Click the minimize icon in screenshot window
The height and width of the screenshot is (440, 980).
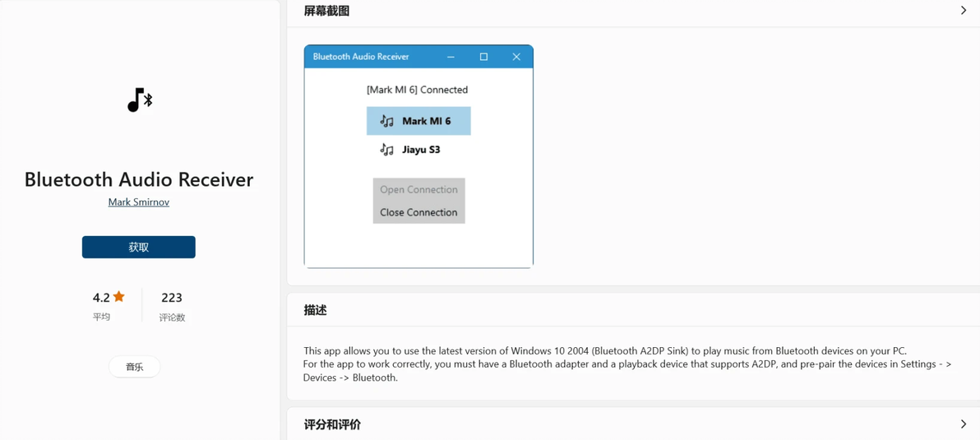(451, 57)
